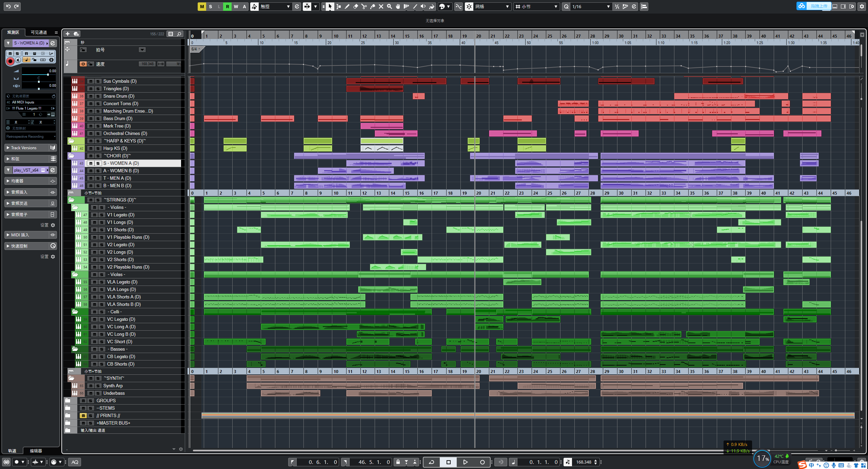Mute the Snare Drum (D) track
This screenshot has height=469, width=868.
coord(91,96)
